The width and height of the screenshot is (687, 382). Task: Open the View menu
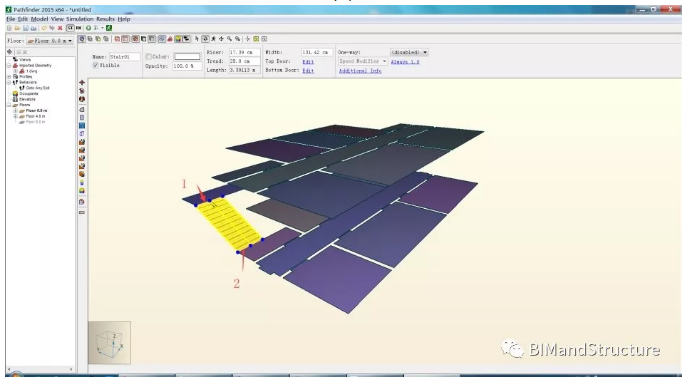57,19
